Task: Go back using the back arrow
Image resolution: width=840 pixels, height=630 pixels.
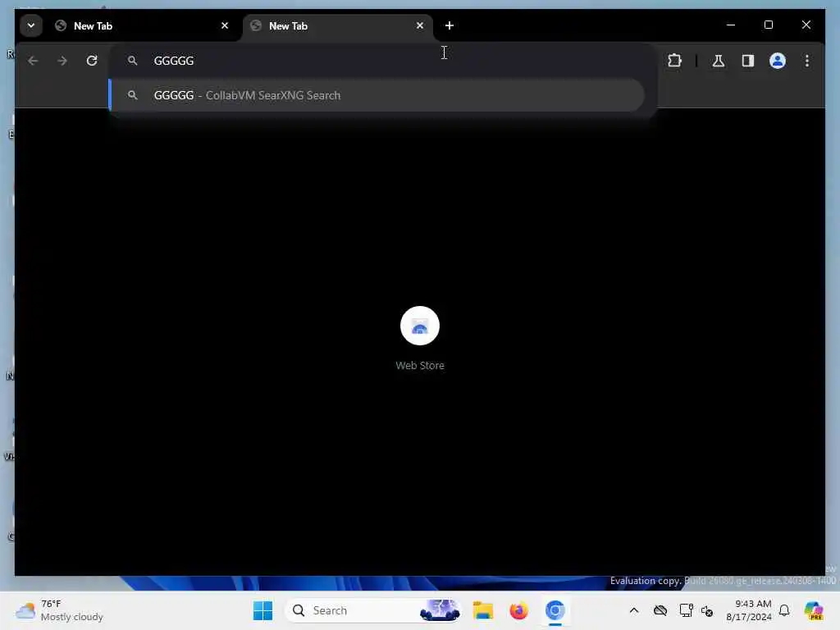Action: coord(33,61)
